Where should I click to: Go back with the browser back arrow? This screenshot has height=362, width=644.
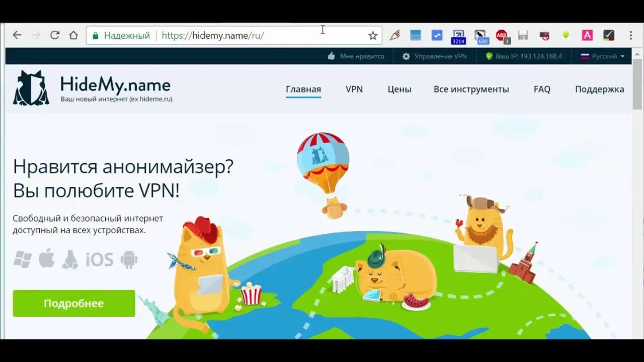pos(17,35)
